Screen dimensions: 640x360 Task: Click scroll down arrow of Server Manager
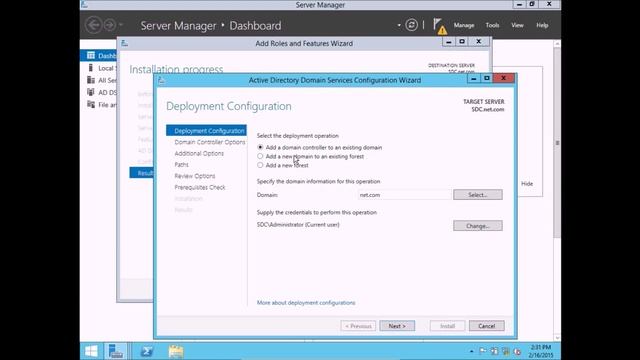[557, 338]
